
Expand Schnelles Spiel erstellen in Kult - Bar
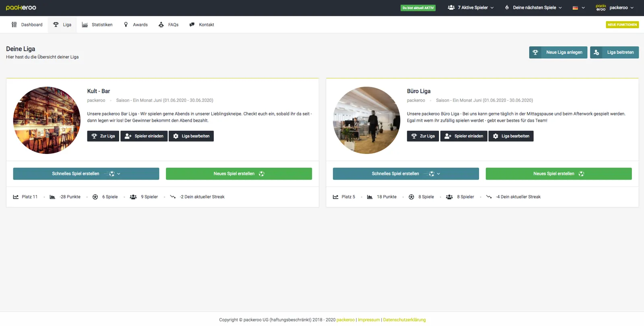[86, 174]
